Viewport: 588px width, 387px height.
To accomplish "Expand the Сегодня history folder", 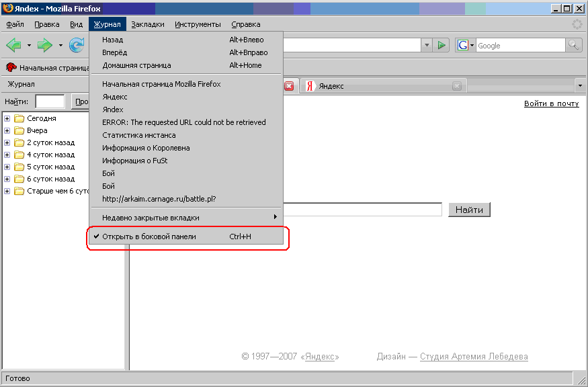I will coord(7,118).
